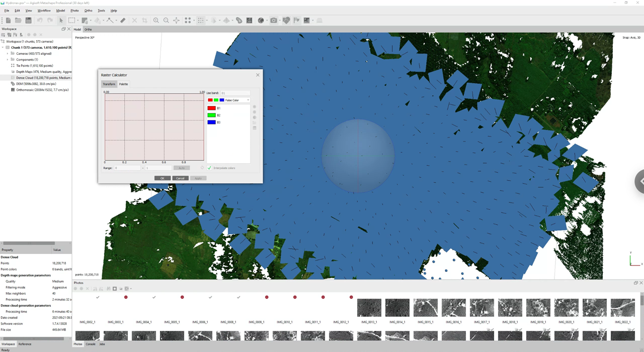644x352 pixels.
Task: Expand the Components tree node
Action: (8, 59)
